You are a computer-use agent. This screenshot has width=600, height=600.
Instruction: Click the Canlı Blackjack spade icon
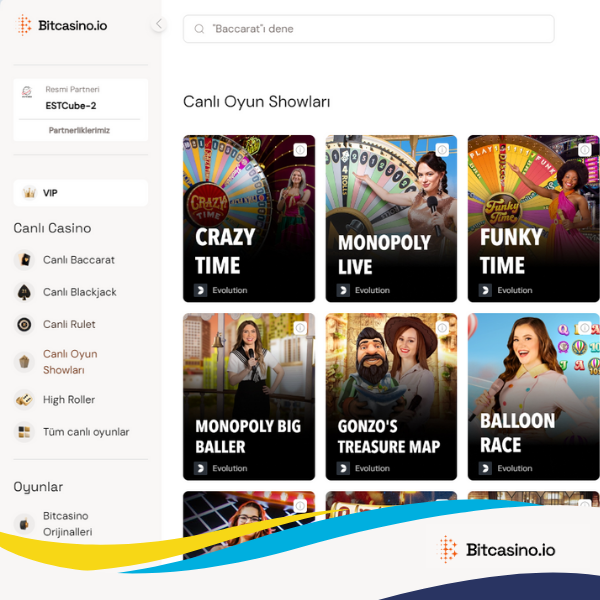click(x=24, y=292)
